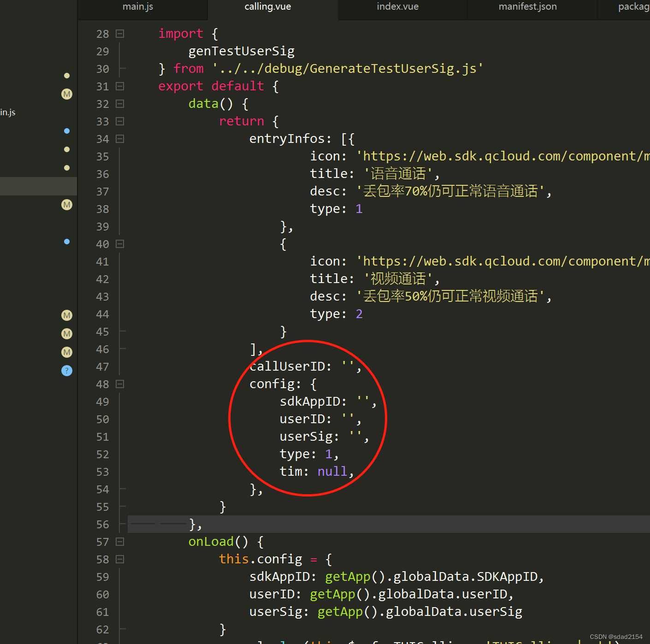The width and height of the screenshot is (650, 644).
Task: Click the icon URL string on line 35
Action: coord(503,156)
